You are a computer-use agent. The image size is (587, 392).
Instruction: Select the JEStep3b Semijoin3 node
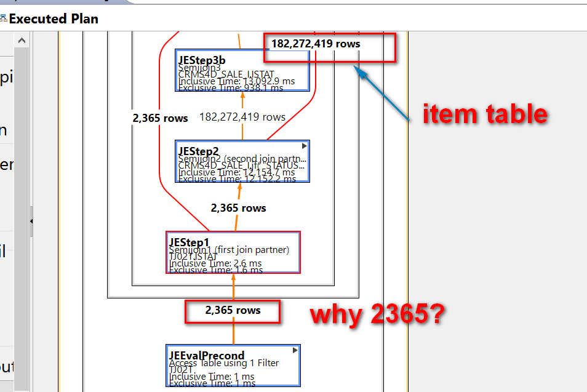(x=242, y=70)
